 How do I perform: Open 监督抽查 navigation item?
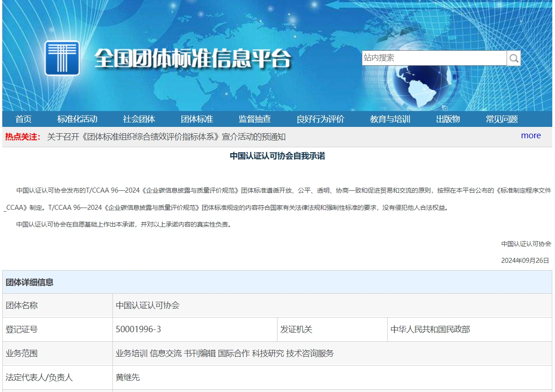coord(255,119)
